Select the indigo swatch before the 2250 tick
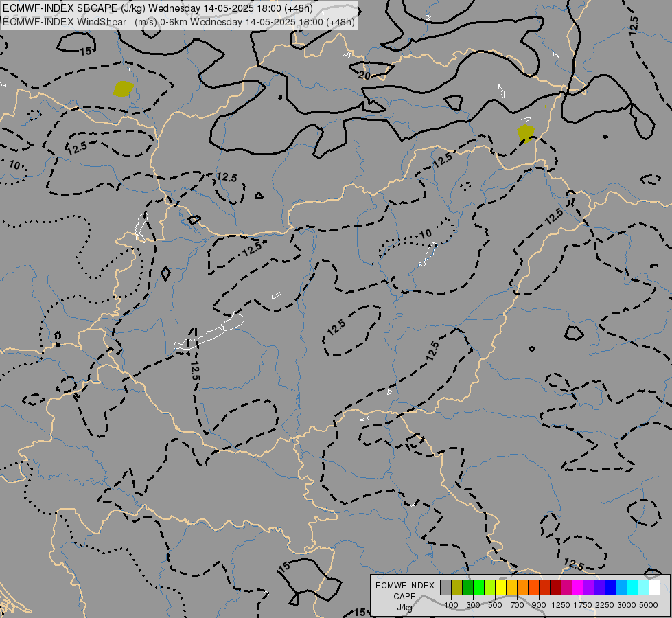The image size is (672, 618). pyautogui.click(x=599, y=587)
